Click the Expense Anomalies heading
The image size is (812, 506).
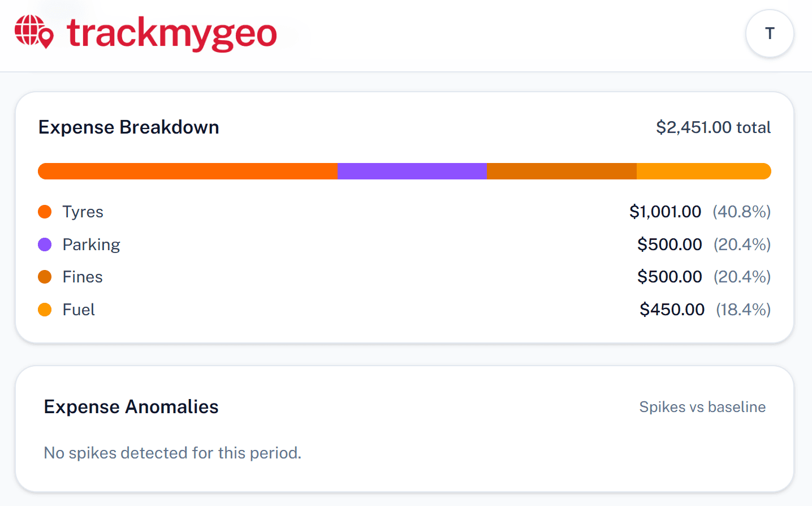click(131, 406)
